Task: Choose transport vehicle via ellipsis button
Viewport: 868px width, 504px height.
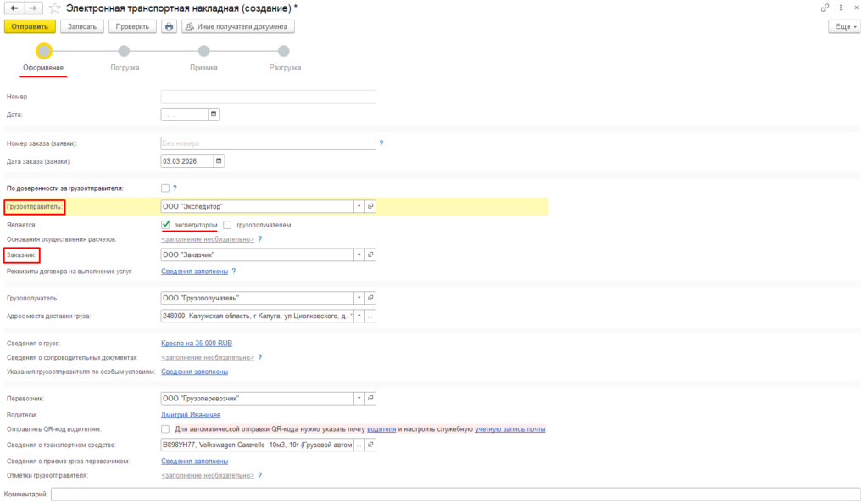Action: (359, 445)
